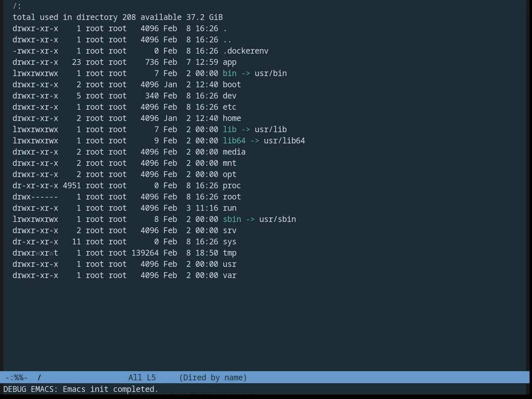Click the 'All L5' position indicator
This screenshot has width=532, height=399.
click(x=142, y=378)
